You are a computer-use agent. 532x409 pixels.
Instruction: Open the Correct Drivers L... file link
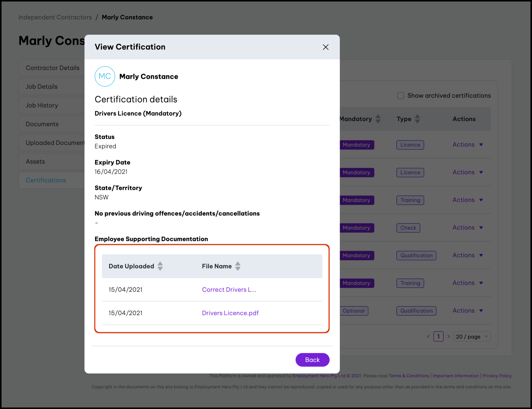(x=229, y=290)
